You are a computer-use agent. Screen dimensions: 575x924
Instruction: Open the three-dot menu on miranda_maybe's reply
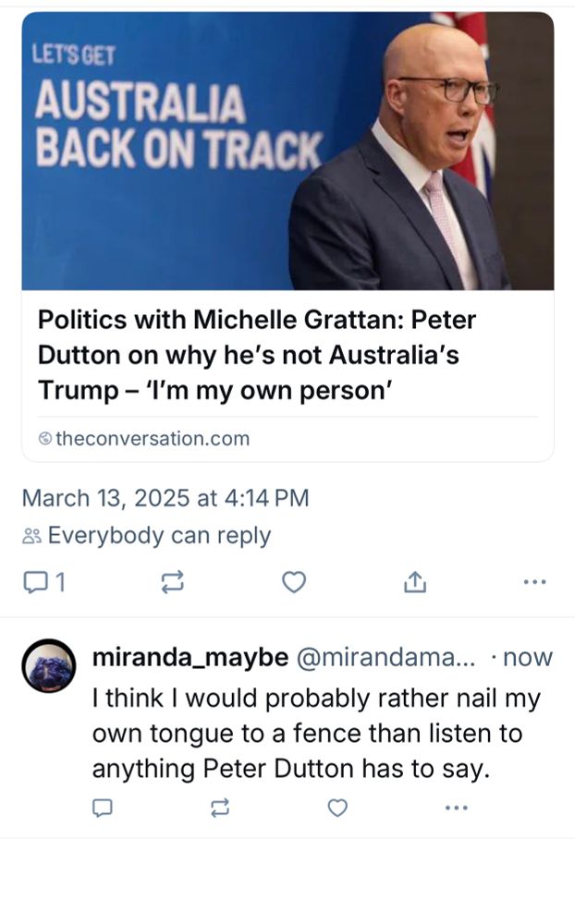pos(457,808)
